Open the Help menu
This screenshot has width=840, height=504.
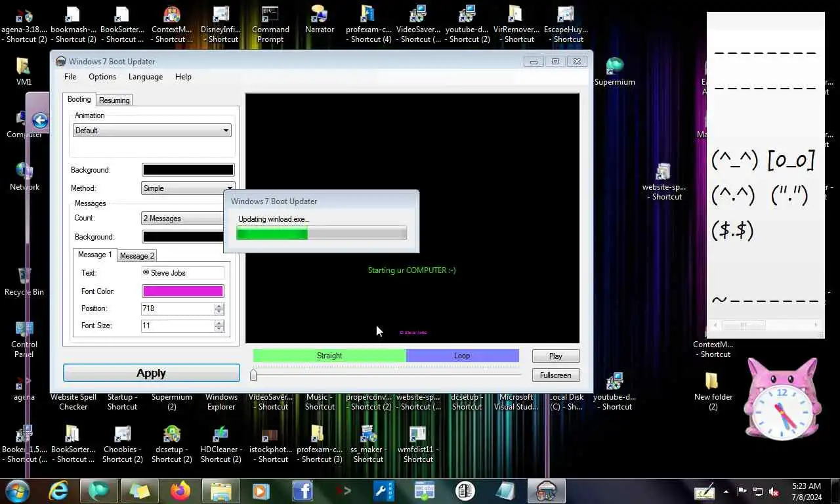[x=183, y=77]
